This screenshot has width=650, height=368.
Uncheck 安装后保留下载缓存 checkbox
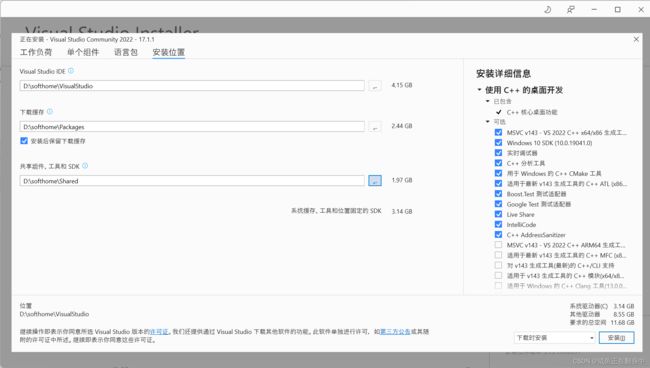pos(24,141)
